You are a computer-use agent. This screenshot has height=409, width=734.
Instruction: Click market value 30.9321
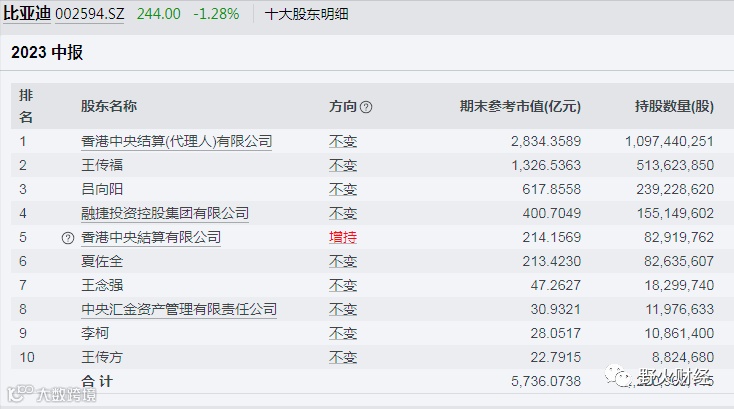click(x=555, y=309)
